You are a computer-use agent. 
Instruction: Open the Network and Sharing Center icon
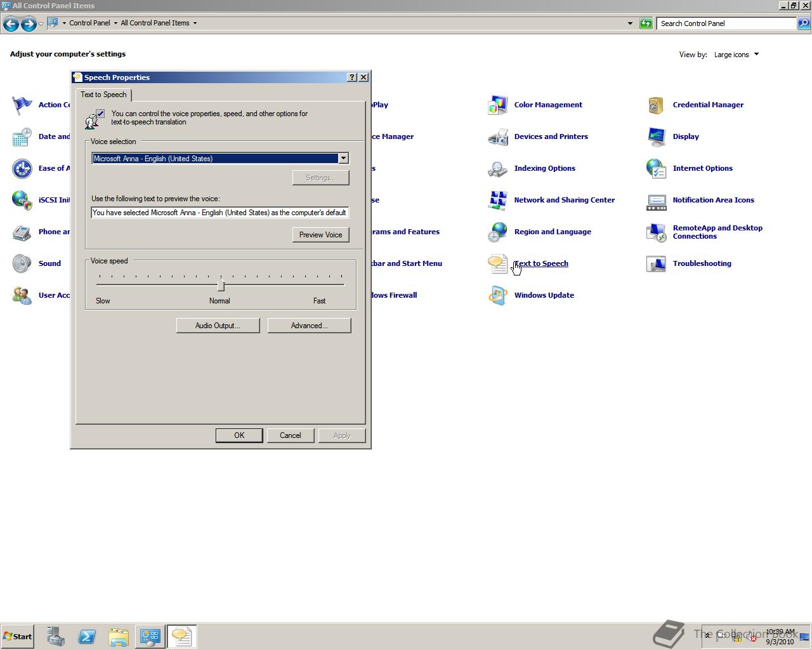pyautogui.click(x=498, y=200)
